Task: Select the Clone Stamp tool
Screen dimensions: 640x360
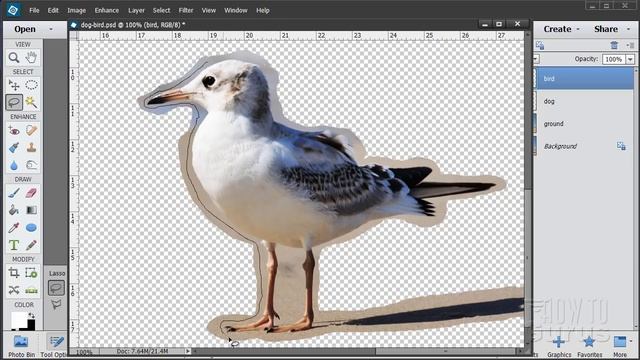Action: [31, 148]
